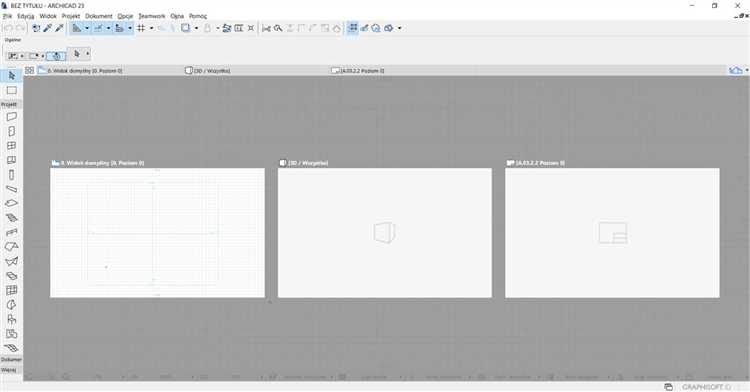Select the Morph tool

11,305
